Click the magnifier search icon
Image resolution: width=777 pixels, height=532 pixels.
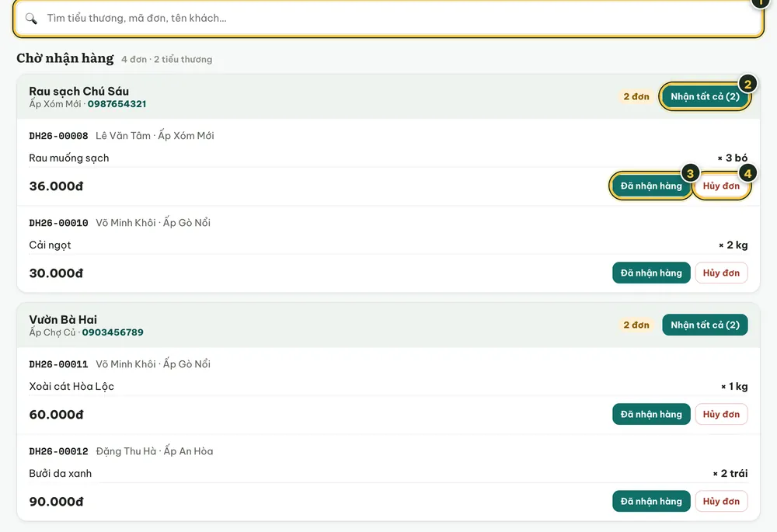point(31,19)
